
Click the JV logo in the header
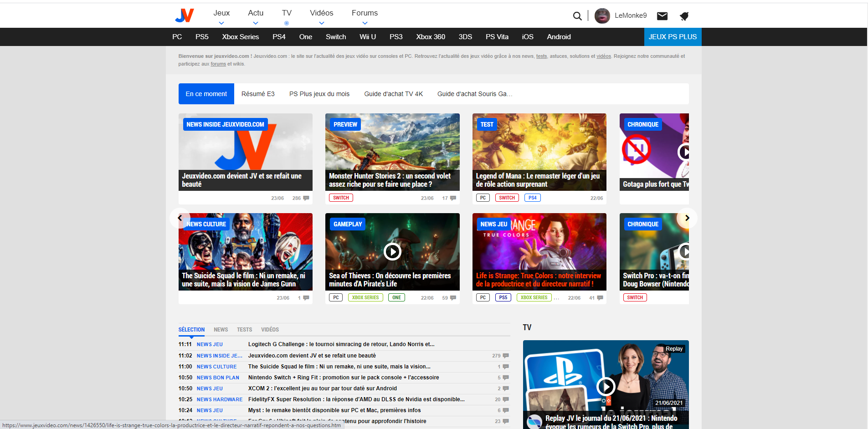tap(185, 15)
